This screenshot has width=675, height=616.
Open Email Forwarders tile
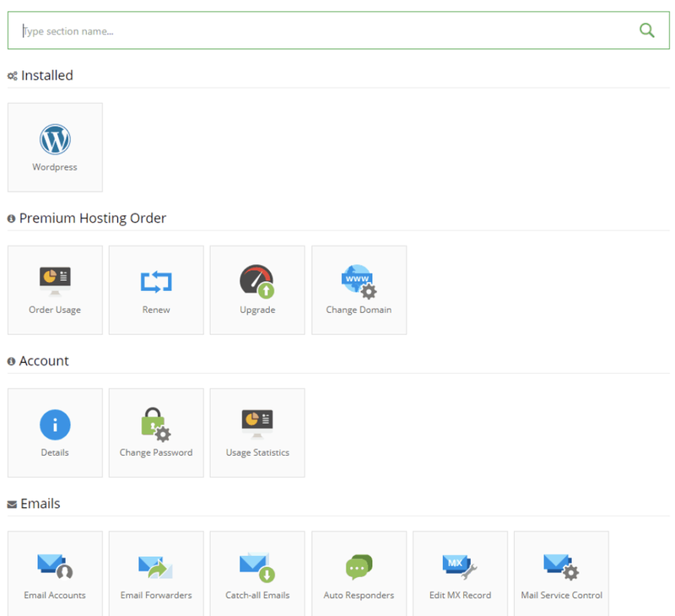click(x=156, y=573)
